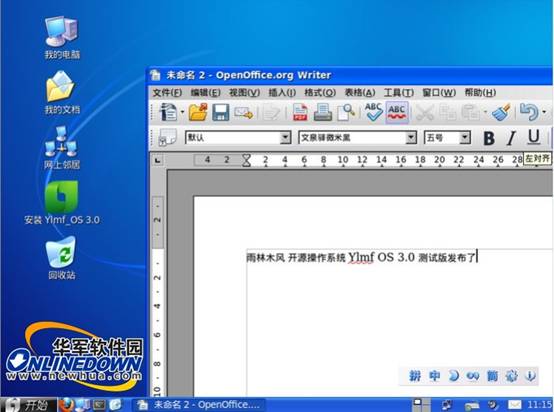The height and width of the screenshot is (412, 554).
Task: Toggle Italic formatting button
Action: pyautogui.click(x=511, y=138)
